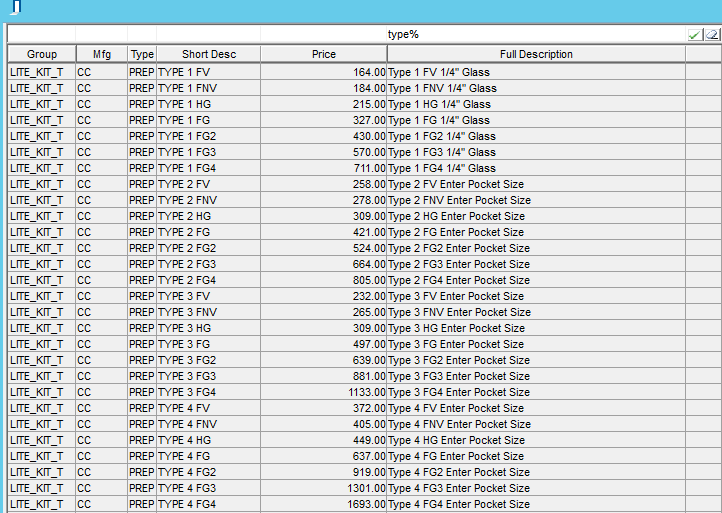Image resolution: width=722 pixels, height=513 pixels.
Task: Select the TYPE 1 FG4 short description cell
Action: click(x=209, y=169)
